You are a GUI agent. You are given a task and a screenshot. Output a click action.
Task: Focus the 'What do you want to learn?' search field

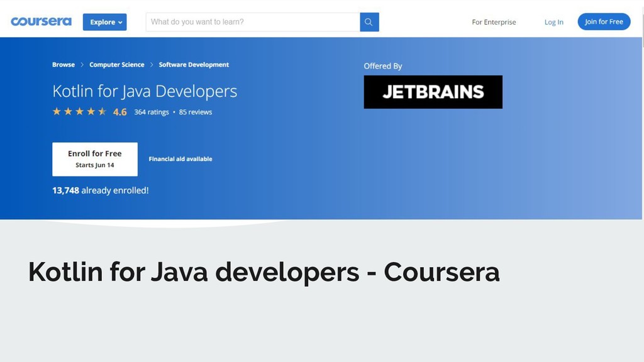[253, 22]
